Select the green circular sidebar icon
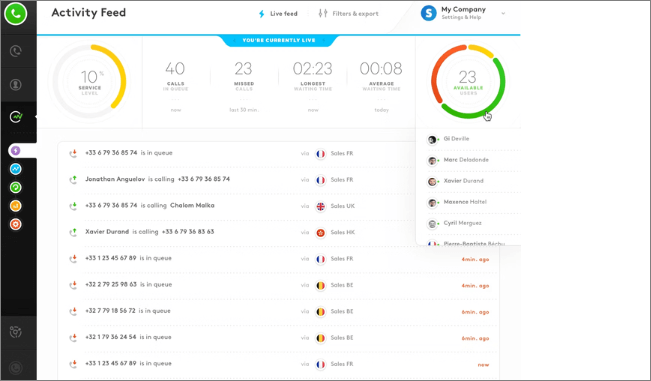The image size is (651, 381). [16, 188]
